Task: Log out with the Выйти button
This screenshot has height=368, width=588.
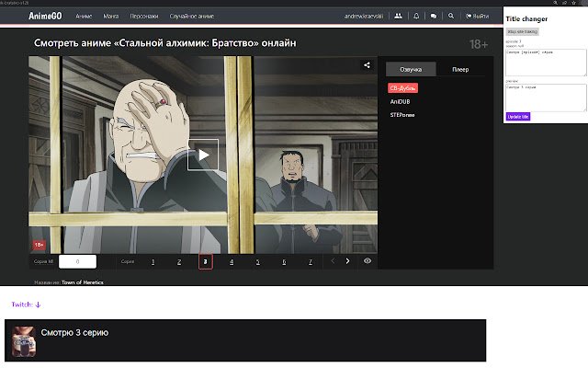Action: click(x=477, y=17)
